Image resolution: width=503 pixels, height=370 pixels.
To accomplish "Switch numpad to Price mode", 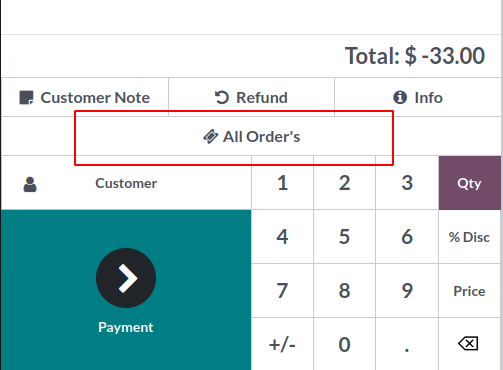I will [470, 291].
